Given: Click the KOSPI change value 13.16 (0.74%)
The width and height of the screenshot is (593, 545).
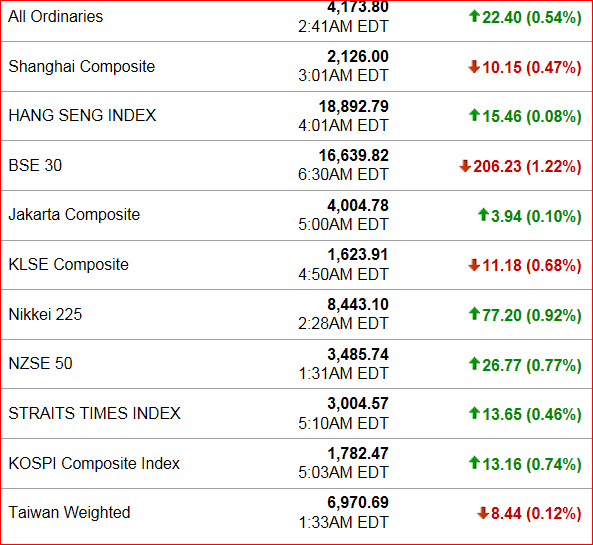Looking at the screenshot, I should (531, 464).
